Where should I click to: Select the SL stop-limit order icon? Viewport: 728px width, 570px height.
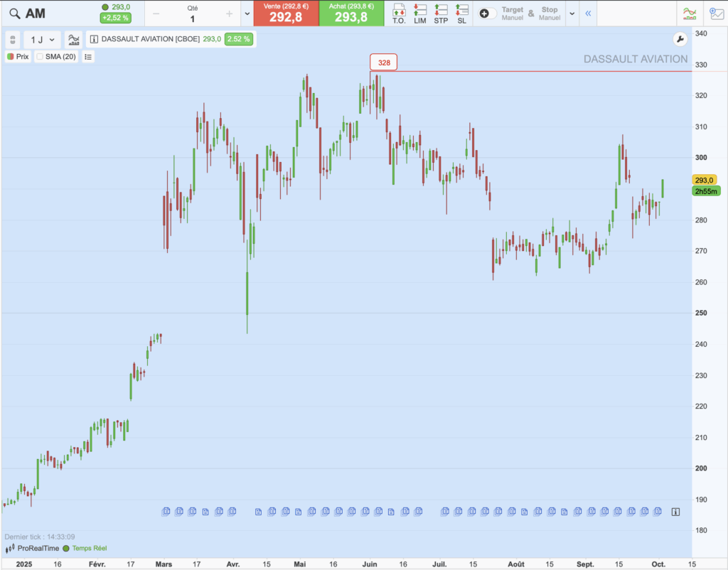click(x=462, y=13)
